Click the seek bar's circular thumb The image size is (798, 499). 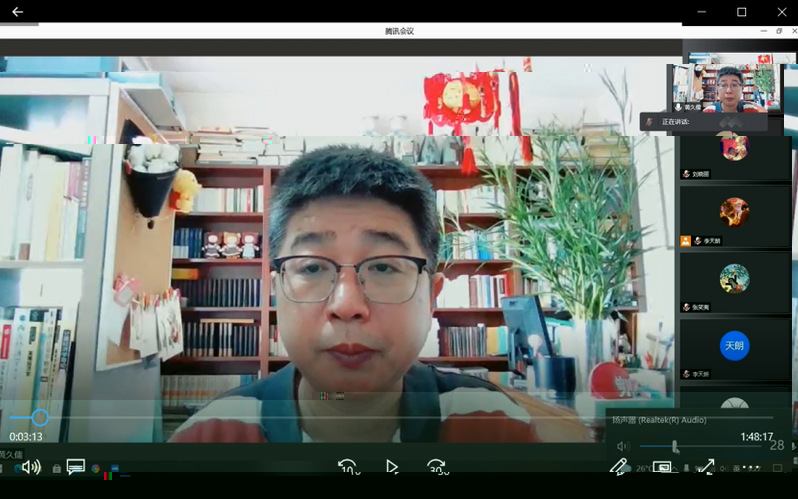click(40, 418)
